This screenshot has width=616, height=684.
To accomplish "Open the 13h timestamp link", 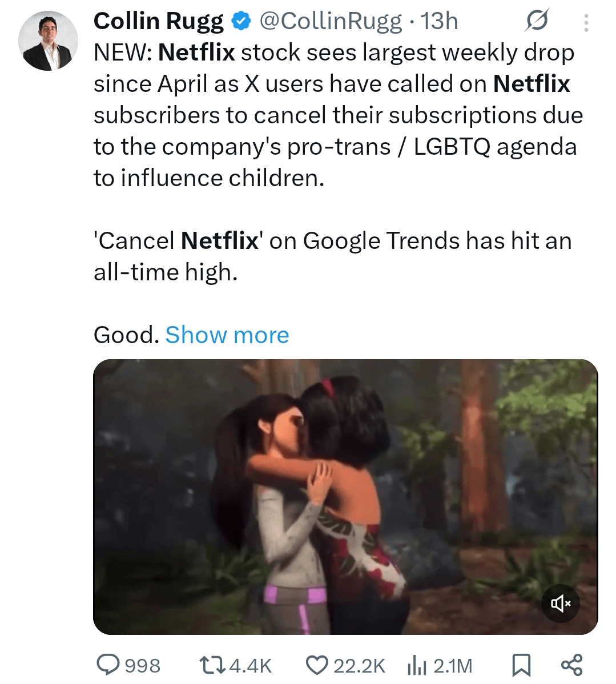I will 439,21.
